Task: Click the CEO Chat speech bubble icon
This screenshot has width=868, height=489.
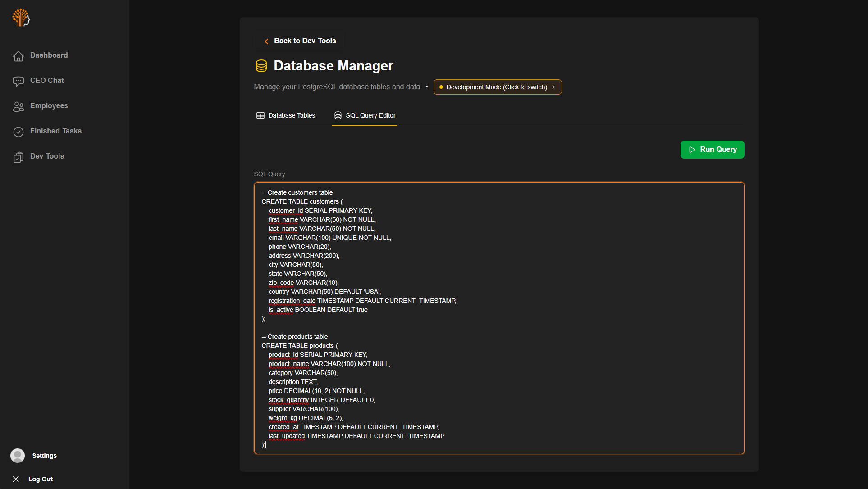Action: pos(18,81)
